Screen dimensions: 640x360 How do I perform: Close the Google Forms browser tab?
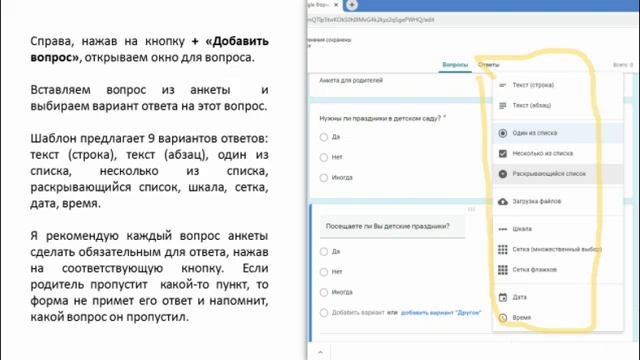click(336, 5)
